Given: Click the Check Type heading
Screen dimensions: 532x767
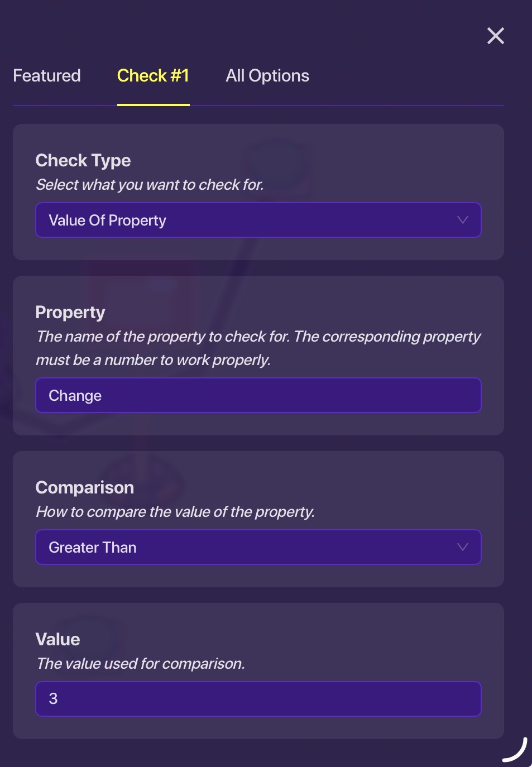Looking at the screenshot, I should pyautogui.click(x=83, y=160).
